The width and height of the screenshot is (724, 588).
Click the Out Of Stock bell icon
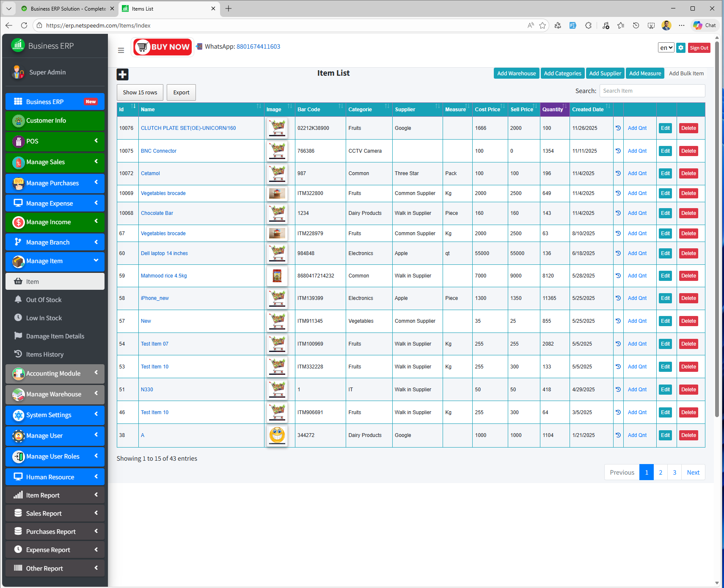(x=19, y=299)
